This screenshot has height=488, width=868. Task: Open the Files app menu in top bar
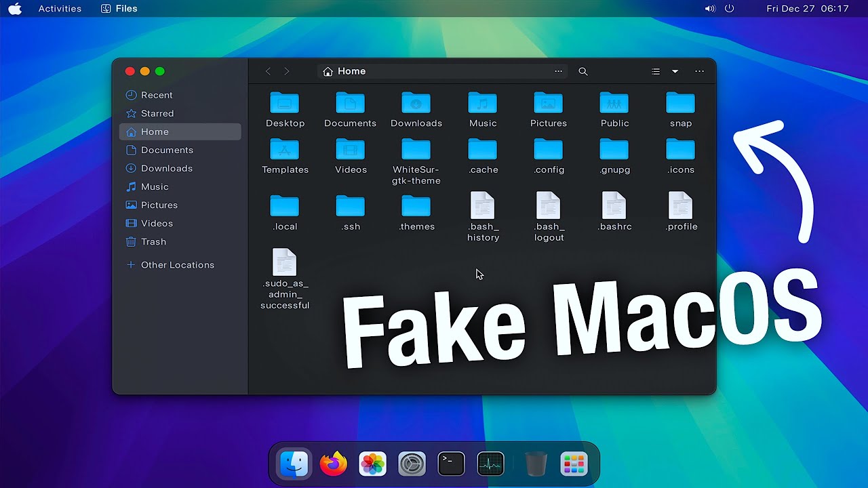click(x=119, y=9)
